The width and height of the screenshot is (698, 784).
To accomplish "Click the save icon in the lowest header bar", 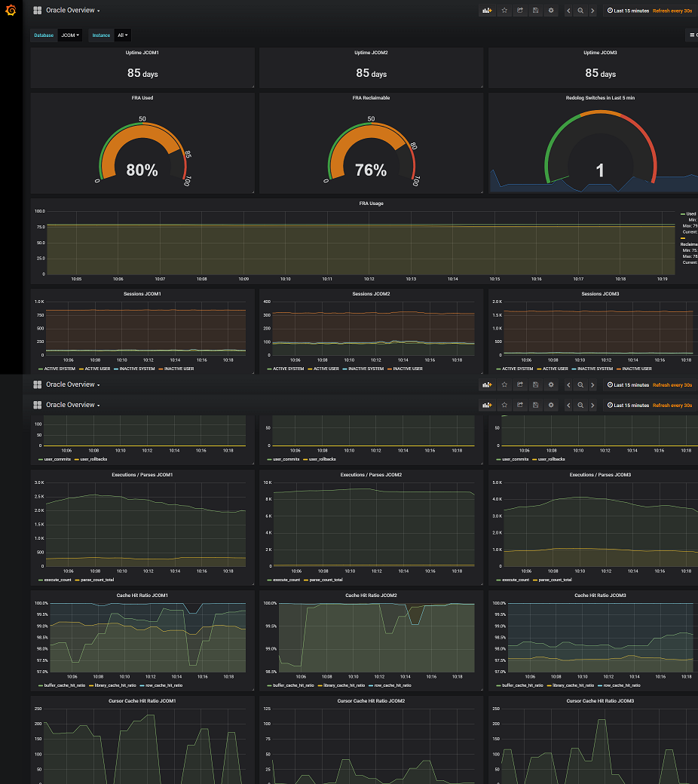I will [535, 405].
